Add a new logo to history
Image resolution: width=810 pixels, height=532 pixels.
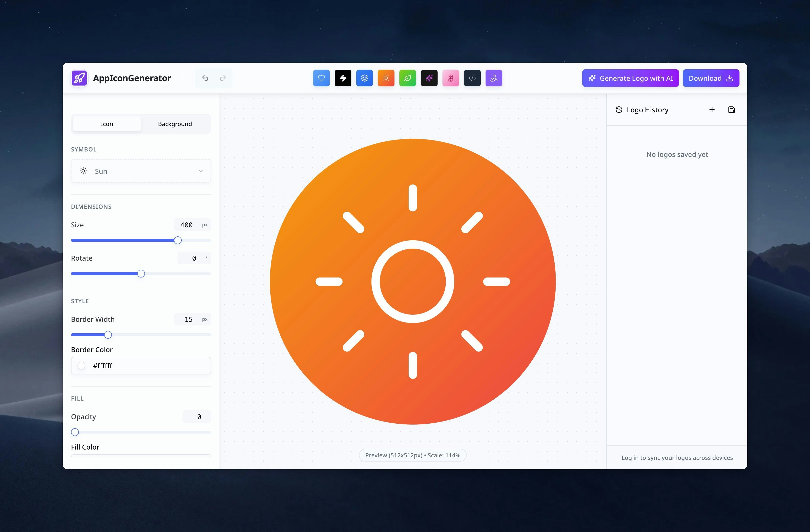712,110
